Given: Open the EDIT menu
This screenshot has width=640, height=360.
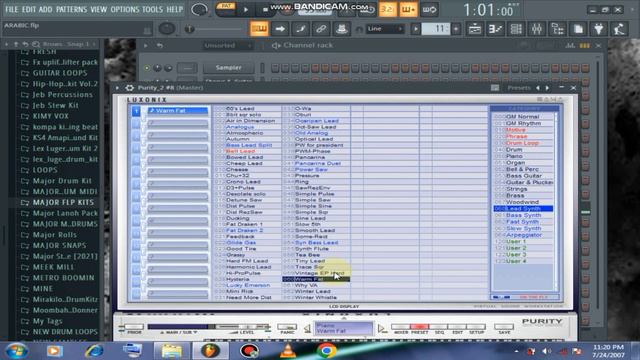Looking at the screenshot, I should pos(29,9).
